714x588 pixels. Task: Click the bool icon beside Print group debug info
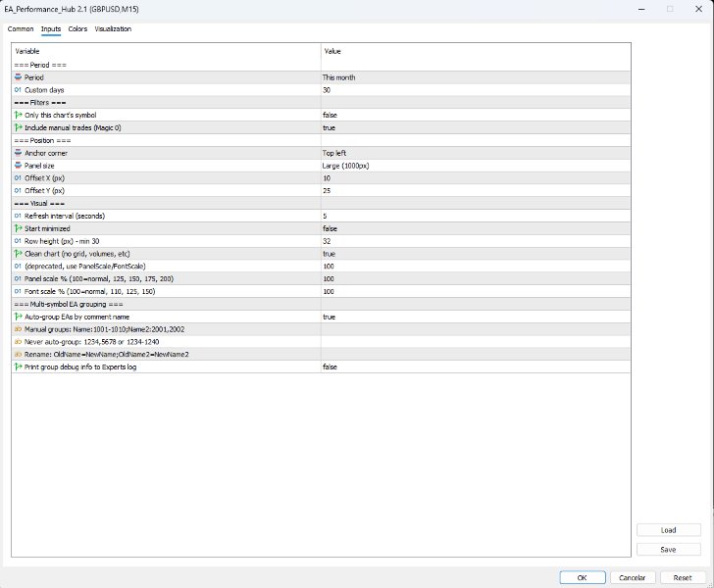click(x=19, y=367)
